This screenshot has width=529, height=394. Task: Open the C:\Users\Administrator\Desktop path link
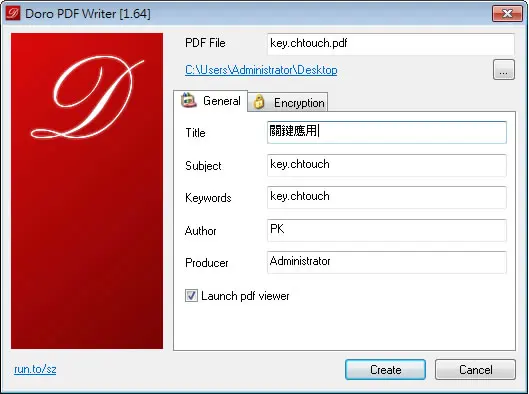pyautogui.click(x=261, y=70)
